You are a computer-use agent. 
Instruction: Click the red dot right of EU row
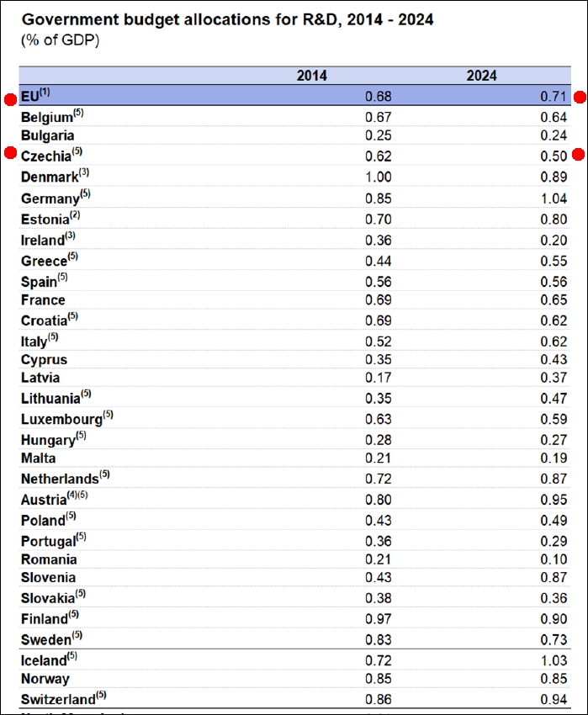point(579,98)
